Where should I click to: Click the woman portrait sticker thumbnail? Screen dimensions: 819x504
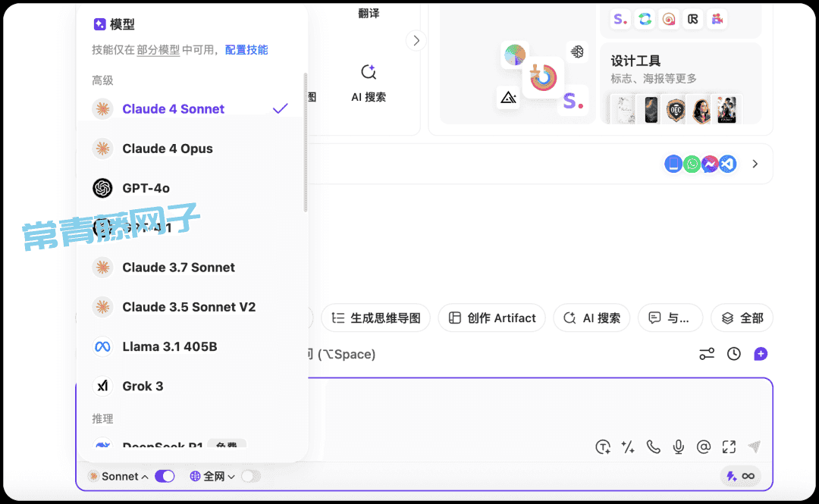click(x=701, y=110)
